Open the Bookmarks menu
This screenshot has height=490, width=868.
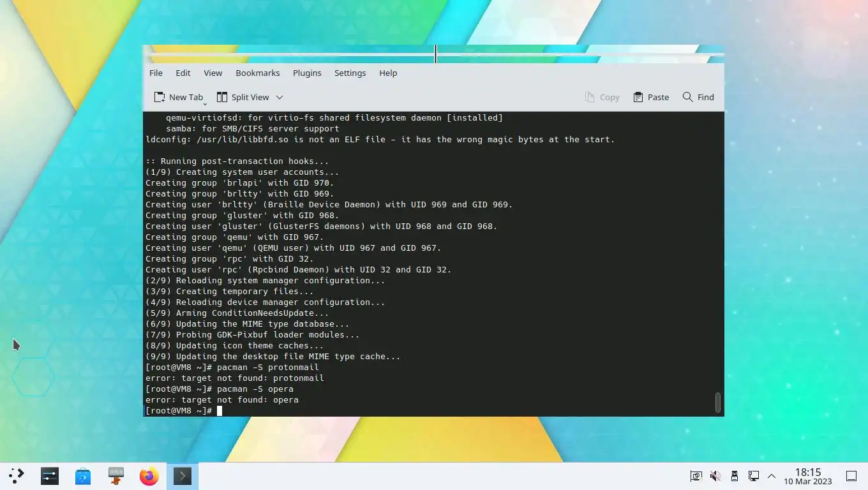click(x=258, y=73)
